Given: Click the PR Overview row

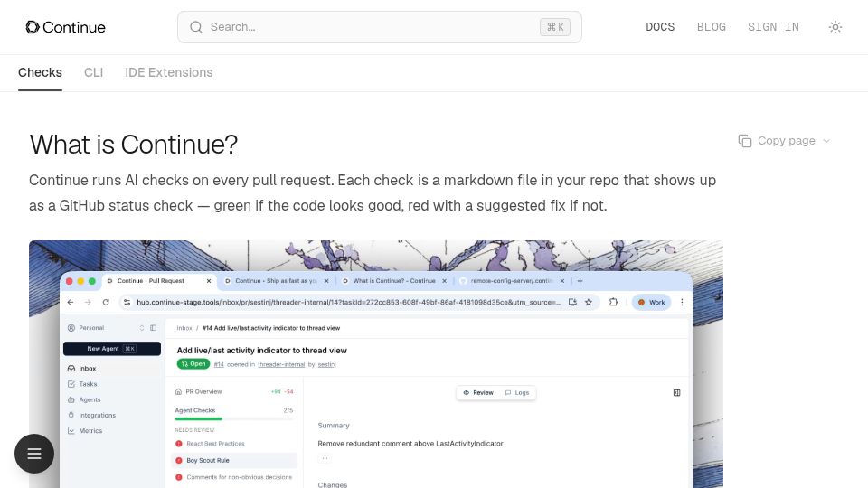Looking at the screenshot, I should click(x=234, y=391).
